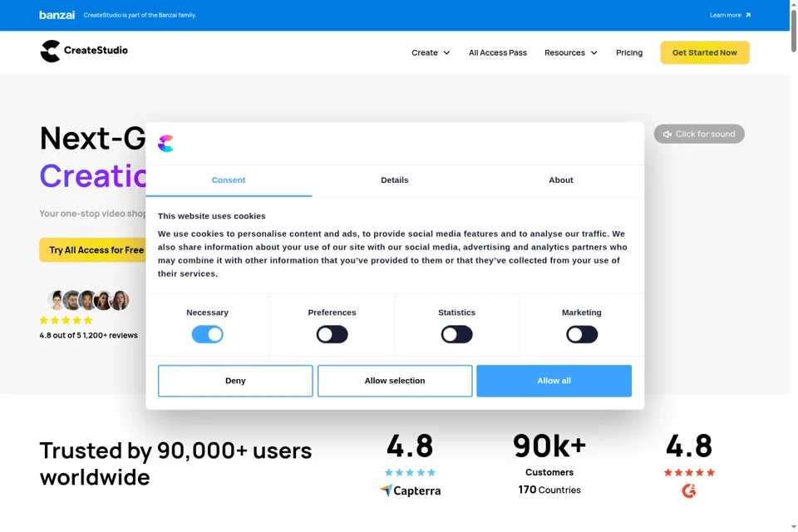Switch to the About tab
This screenshot has width=798, height=532.
[x=561, y=180]
